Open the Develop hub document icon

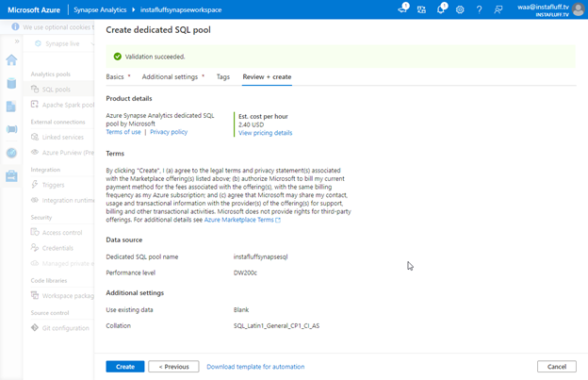click(x=11, y=107)
